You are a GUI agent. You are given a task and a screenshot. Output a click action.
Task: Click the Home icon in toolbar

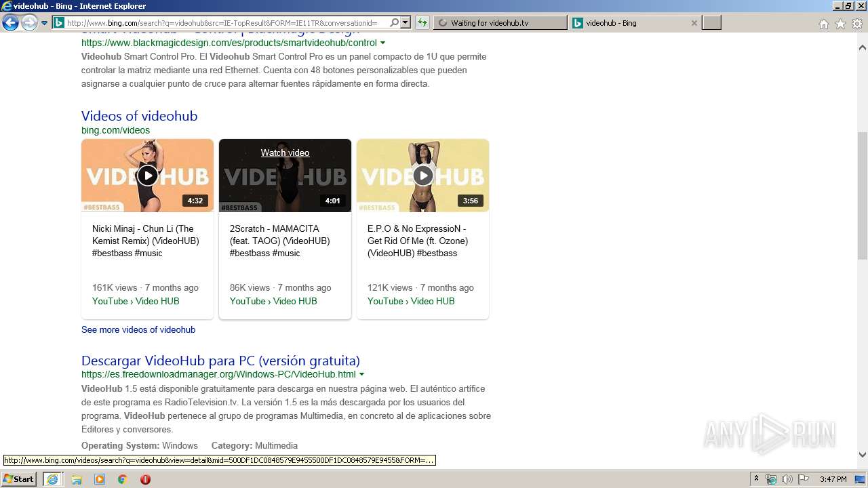click(823, 24)
